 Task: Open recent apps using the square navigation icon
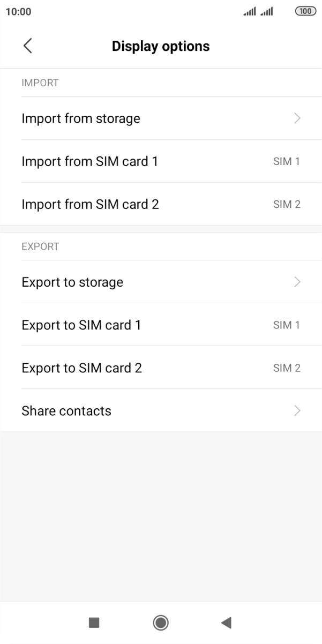coord(94,623)
